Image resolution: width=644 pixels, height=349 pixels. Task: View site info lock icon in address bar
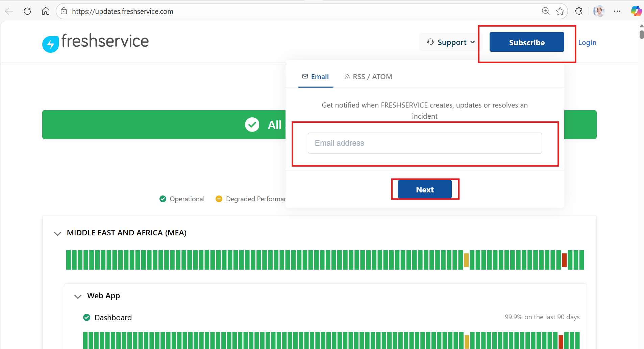pos(64,11)
